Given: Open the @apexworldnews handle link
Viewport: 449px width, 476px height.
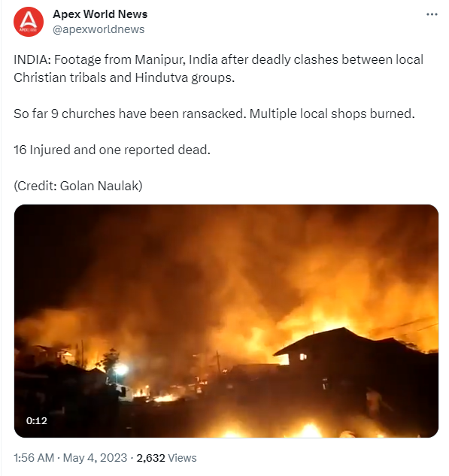Looking at the screenshot, I should click(x=99, y=29).
